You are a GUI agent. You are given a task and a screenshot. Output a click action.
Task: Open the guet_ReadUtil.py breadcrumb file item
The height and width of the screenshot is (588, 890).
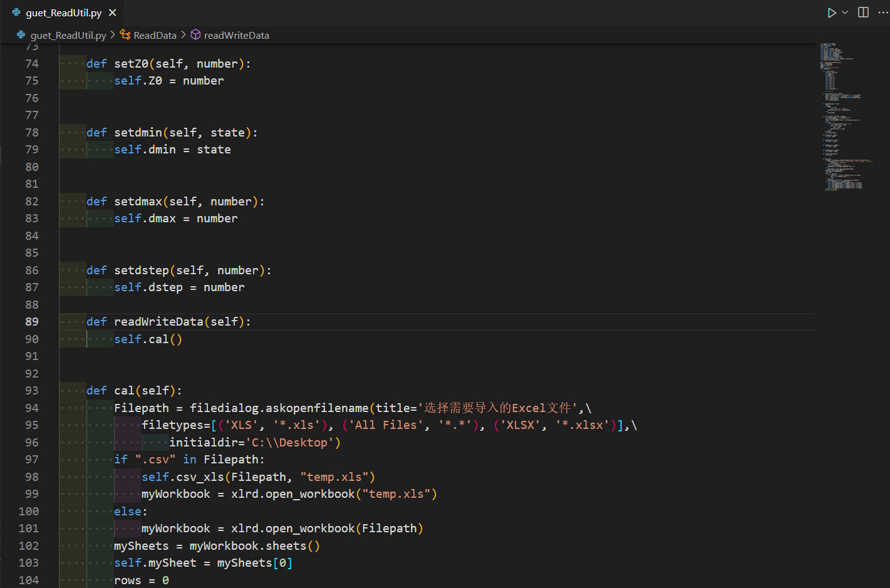(x=68, y=35)
